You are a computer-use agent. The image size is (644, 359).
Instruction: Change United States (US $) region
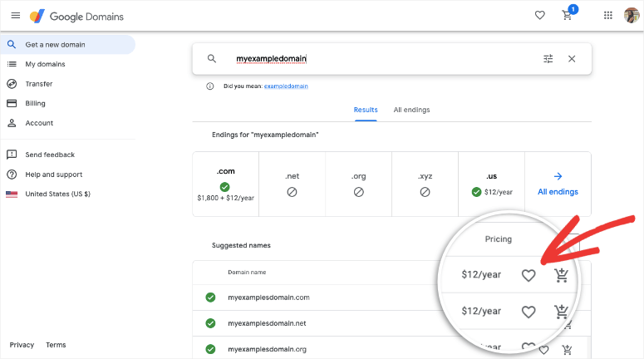(x=57, y=194)
